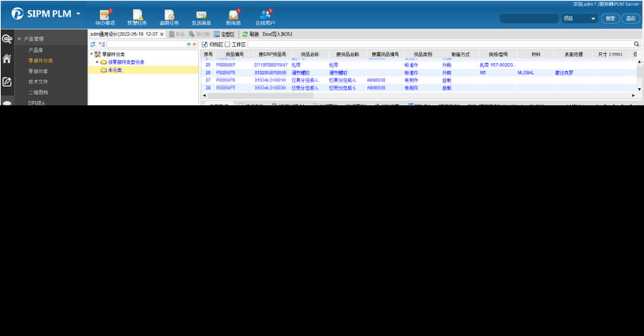The image size is (644, 336).
Task: Click the refresh icon above the tree panel
Action: coord(93,44)
